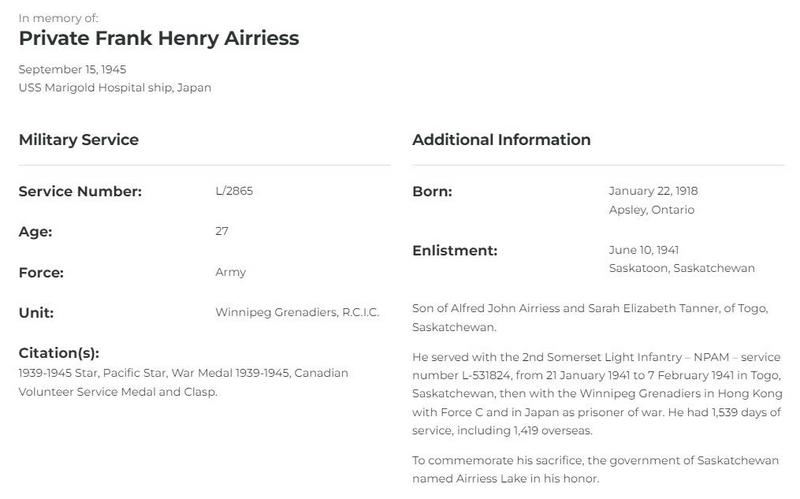Click the In memory of caption
Viewport: 800px width, 499px height.
coord(59,18)
